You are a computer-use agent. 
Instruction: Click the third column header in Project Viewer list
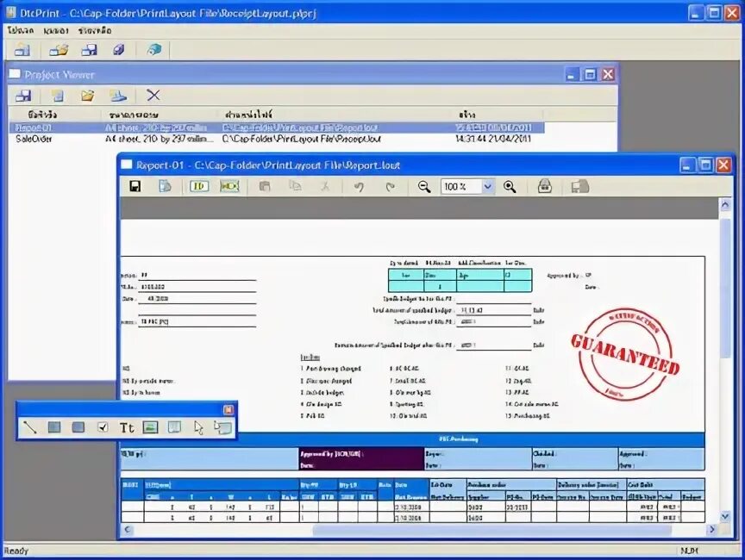335,115
